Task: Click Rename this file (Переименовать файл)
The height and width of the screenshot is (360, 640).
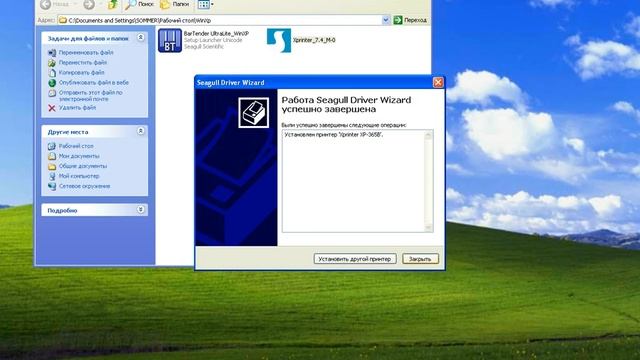Action: (86, 53)
